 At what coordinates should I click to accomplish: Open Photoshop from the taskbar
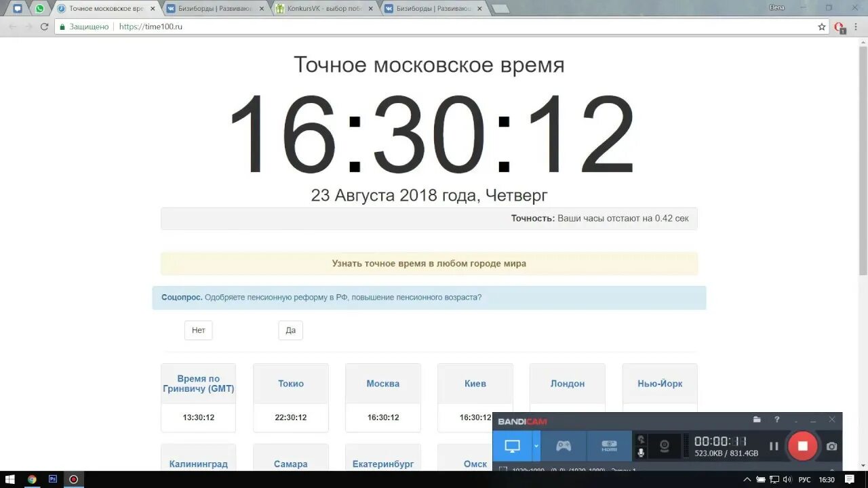[x=53, y=479]
